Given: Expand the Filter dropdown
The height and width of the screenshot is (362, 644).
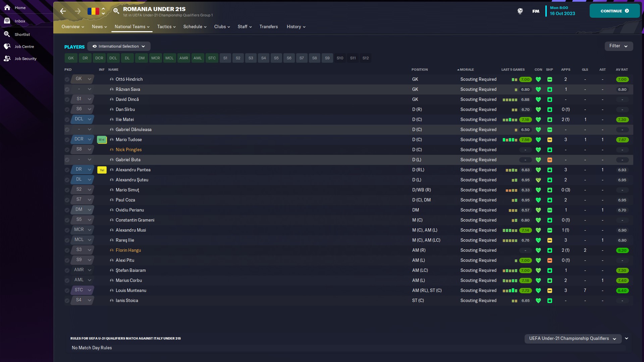Looking at the screenshot, I should point(619,46).
